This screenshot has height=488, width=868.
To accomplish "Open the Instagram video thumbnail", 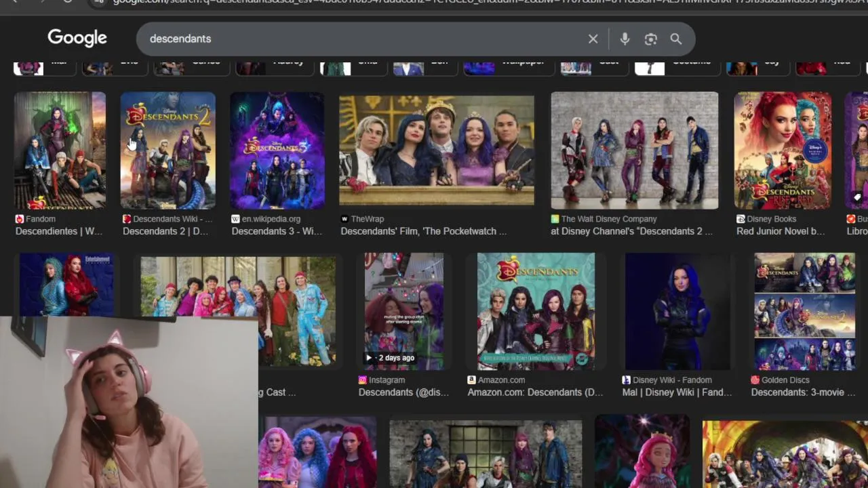I will point(404,312).
